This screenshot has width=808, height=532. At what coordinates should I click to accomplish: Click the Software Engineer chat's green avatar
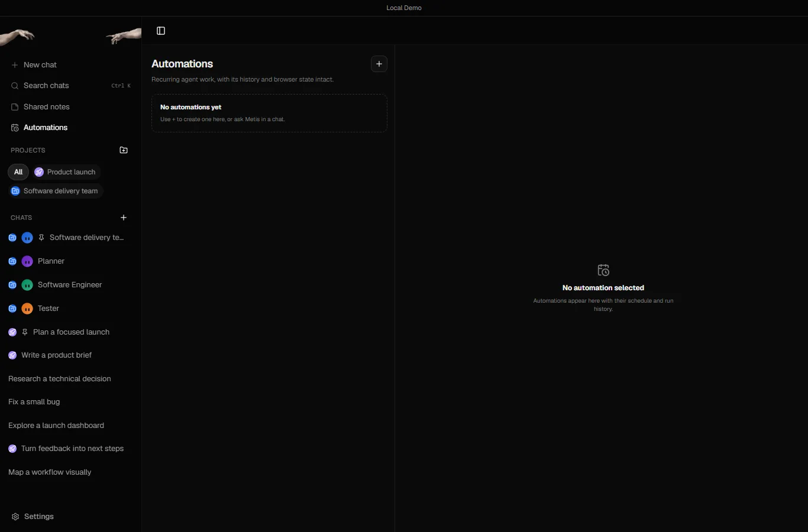[x=27, y=285]
